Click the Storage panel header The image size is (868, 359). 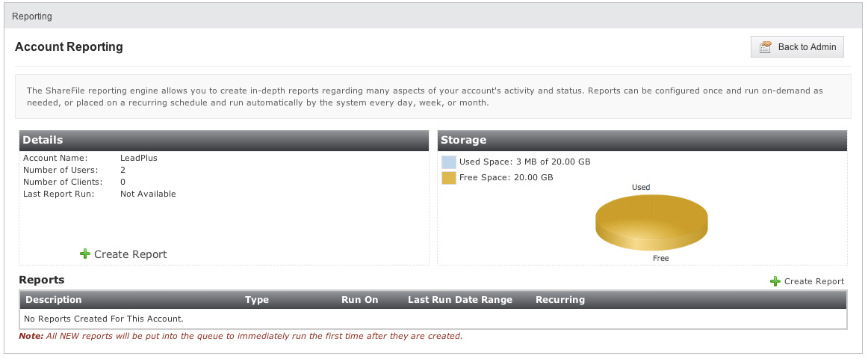[x=642, y=140]
